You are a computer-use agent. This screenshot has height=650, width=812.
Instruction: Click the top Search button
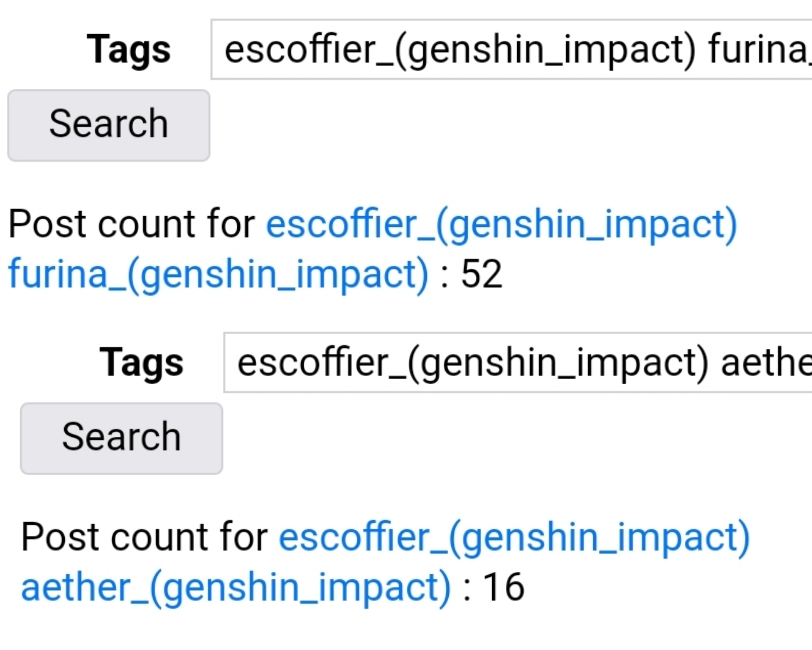tap(109, 125)
